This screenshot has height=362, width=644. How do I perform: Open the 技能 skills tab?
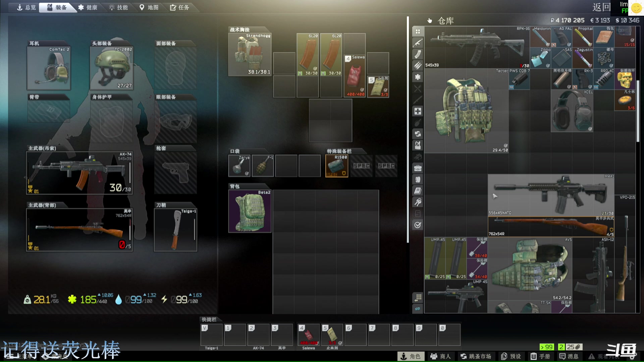[118, 7]
